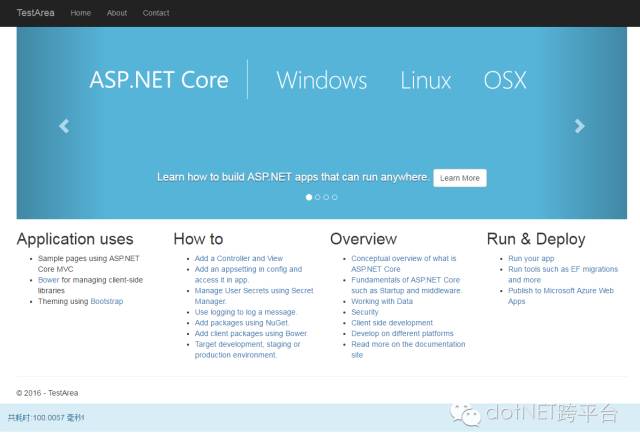Open 'Run tools such as EF migrations' link
This screenshot has width=640, height=446.
pyautogui.click(x=563, y=274)
